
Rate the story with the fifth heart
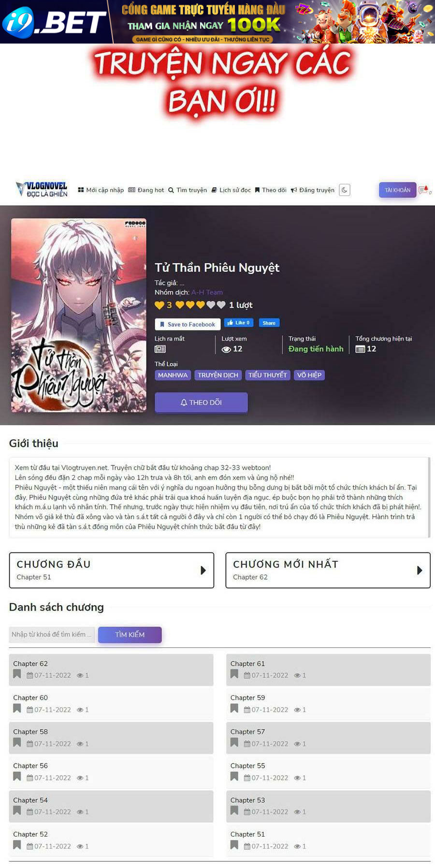click(x=221, y=305)
